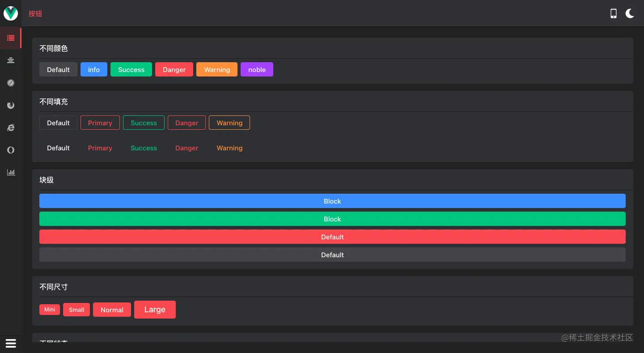
Task: Switch to mobile view via phone icon
Action: point(614,13)
